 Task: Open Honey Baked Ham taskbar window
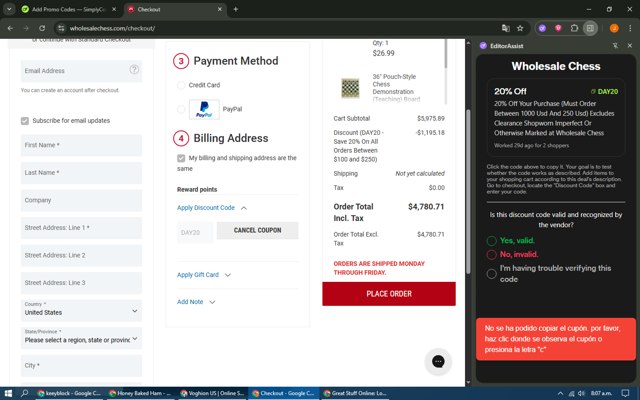click(x=140, y=393)
